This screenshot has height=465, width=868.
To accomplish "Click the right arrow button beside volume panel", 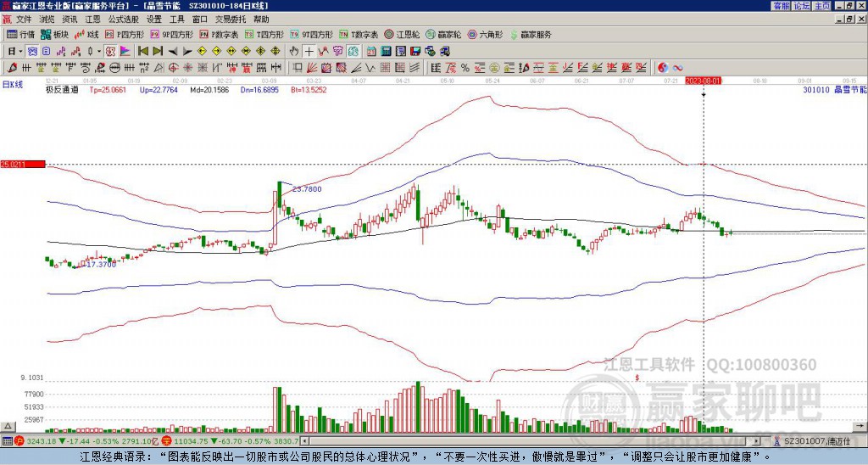I will coord(860,426).
